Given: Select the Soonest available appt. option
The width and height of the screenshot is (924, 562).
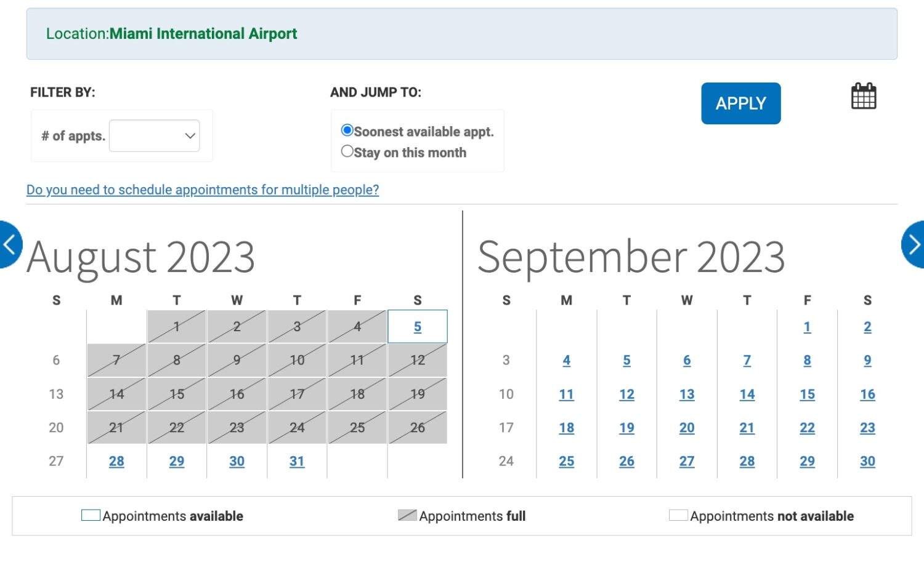Looking at the screenshot, I should click(347, 130).
